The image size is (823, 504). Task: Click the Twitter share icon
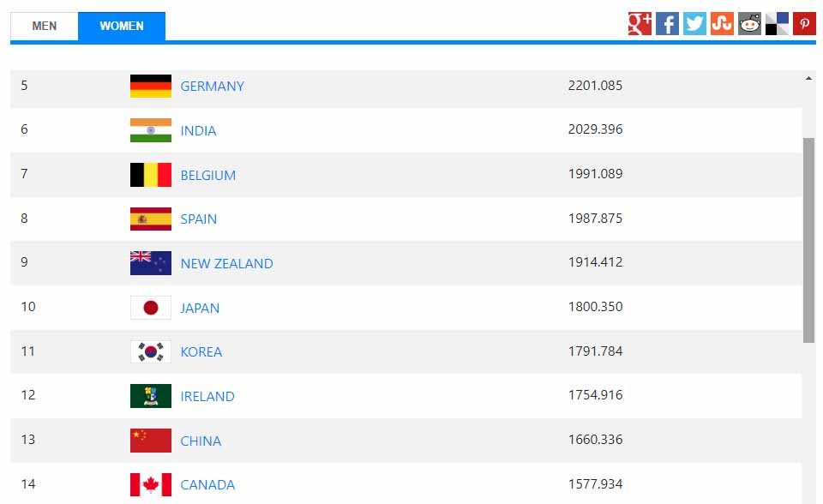(694, 24)
